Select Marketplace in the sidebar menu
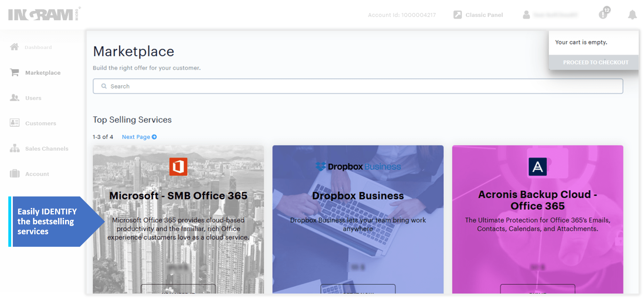Viewport: 644px width, 299px height. 43,73
